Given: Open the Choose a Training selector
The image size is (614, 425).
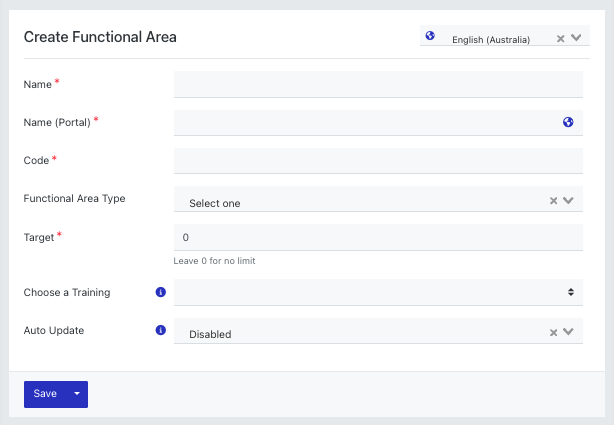Looking at the screenshot, I should click(378, 292).
